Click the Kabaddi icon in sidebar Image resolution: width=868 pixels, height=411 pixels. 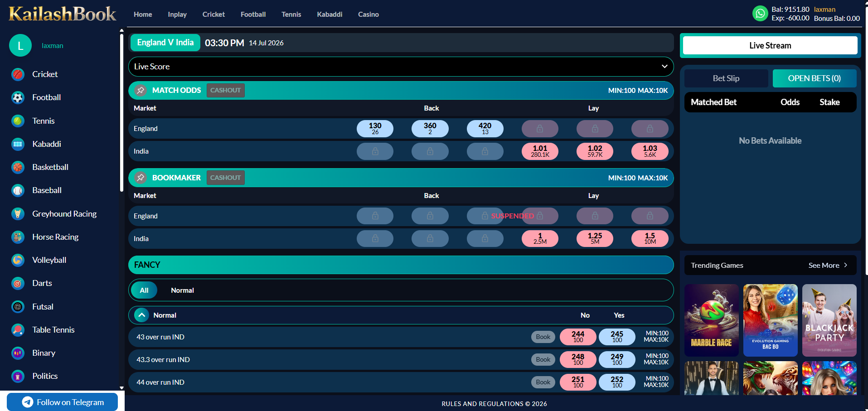pyautogui.click(x=18, y=144)
